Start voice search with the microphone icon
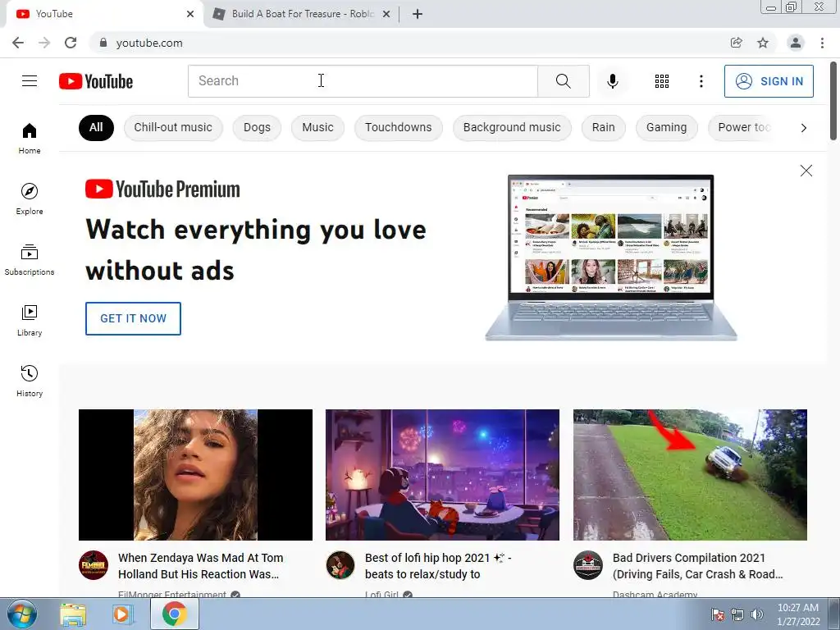Screen dimensions: 840x630 click(x=612, y=81)
